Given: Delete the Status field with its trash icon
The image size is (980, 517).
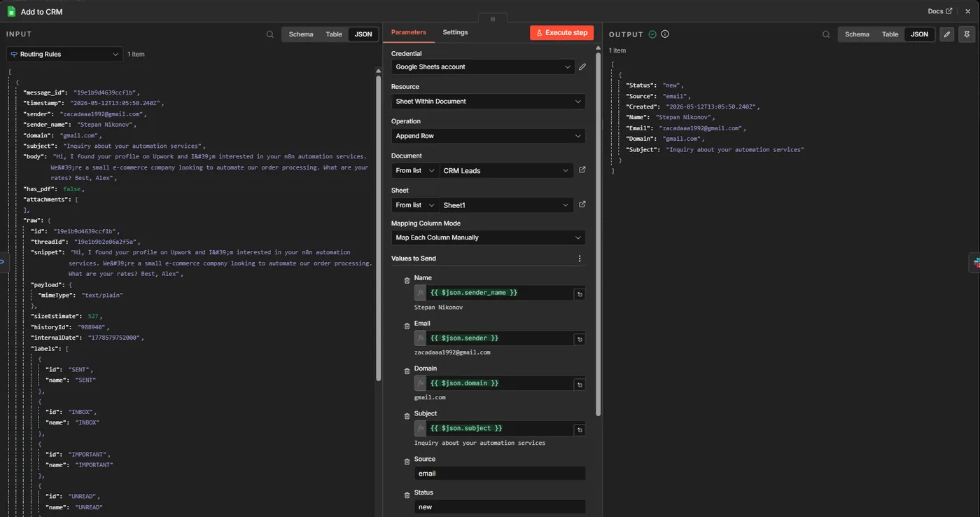Looking at the screenshot, I should (407, 495).
